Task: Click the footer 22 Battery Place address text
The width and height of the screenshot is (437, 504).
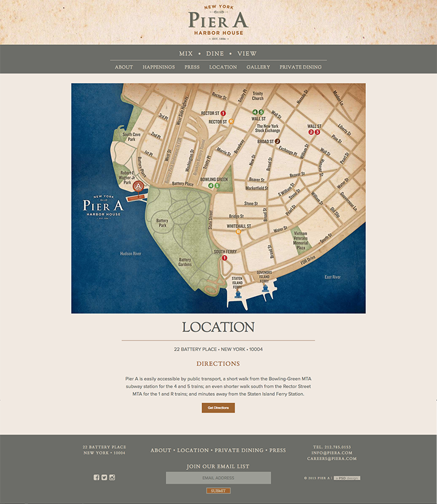Action: 104,450
